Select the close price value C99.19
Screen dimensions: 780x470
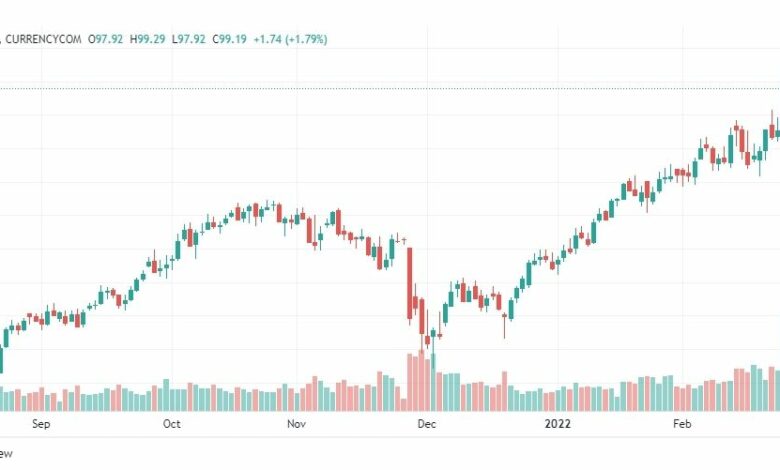[229, 39]
